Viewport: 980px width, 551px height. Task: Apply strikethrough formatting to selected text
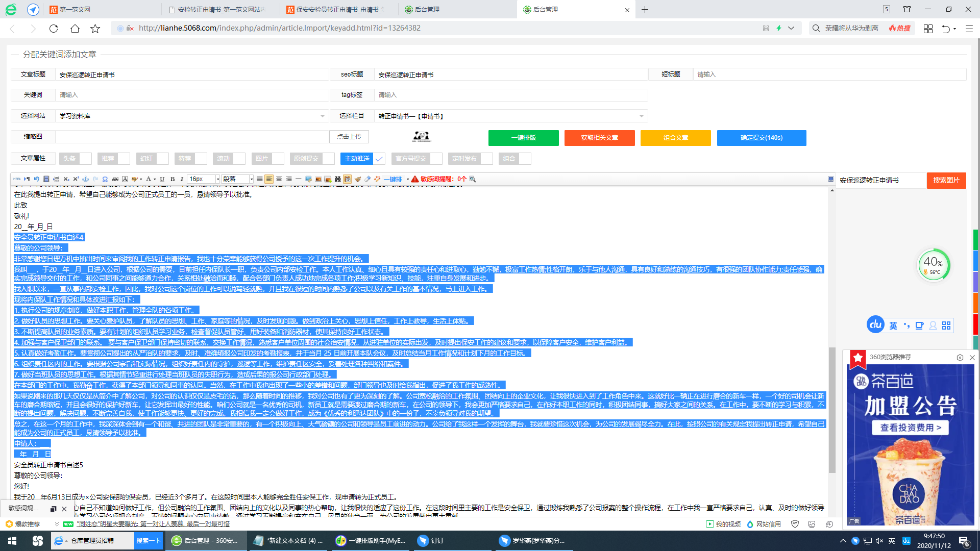[x=115, y=179]
